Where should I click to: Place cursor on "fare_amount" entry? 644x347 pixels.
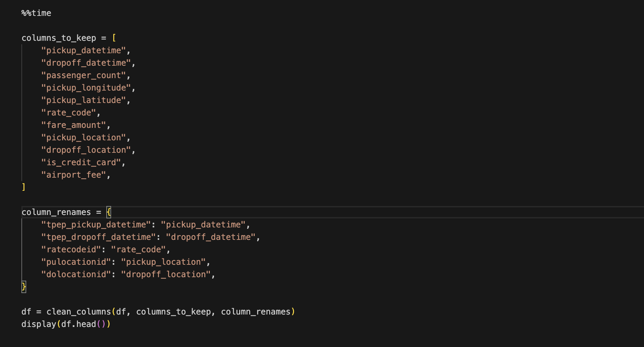[74, 125]
